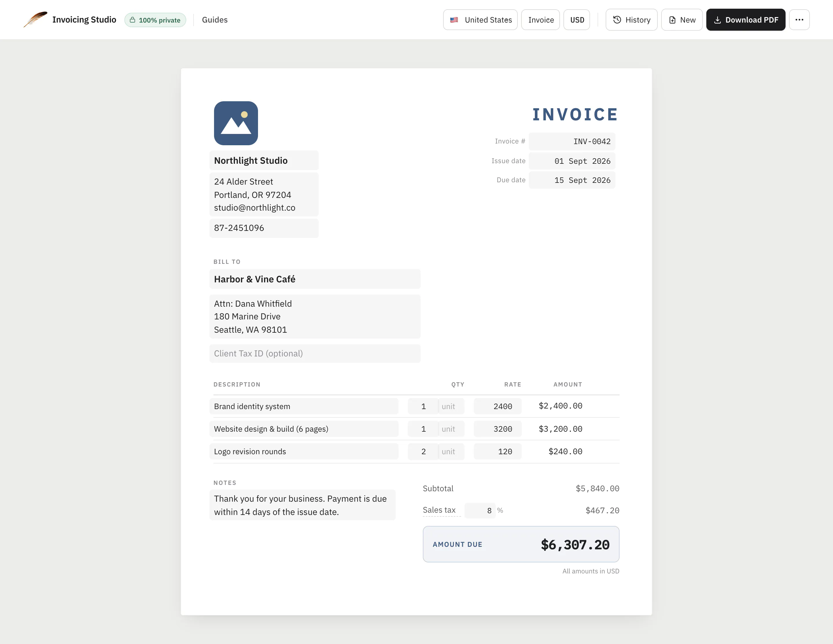Edit the Attn: Dana Whitfield address field
The height and width of the screenshot is (644, 833).
(x=315, y=317)
